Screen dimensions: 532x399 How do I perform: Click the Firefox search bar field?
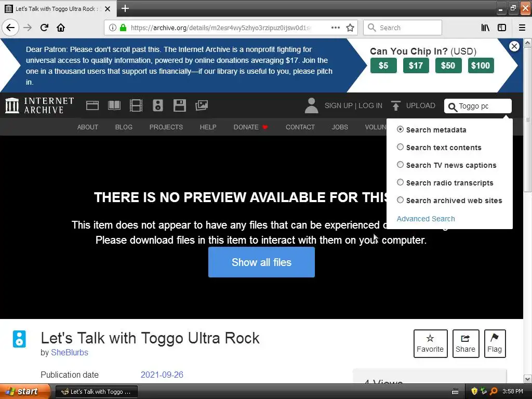[403, 28]
